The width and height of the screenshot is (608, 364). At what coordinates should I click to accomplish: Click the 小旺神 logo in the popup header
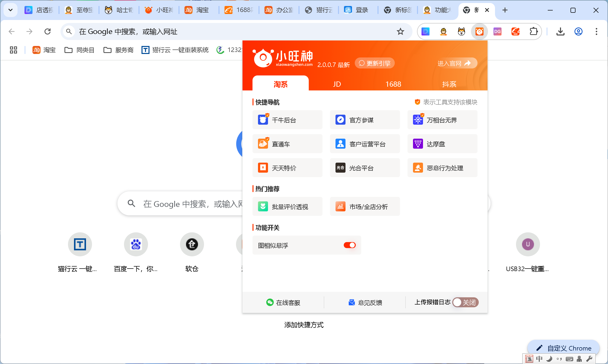pos(282,58)
